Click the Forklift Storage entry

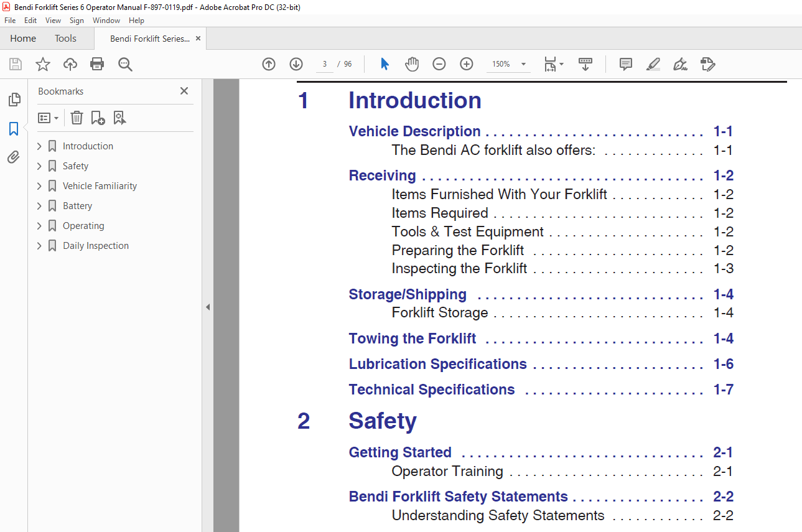coord(440,313)
